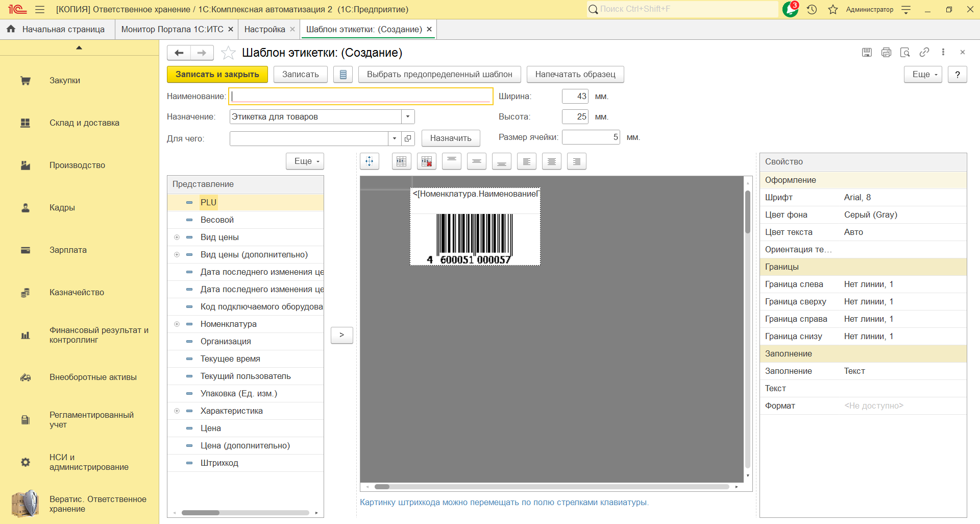The width and height of the screenshot is (980, 524).
Task: Add template to favorites with star
Action: [x=228, y=53]
